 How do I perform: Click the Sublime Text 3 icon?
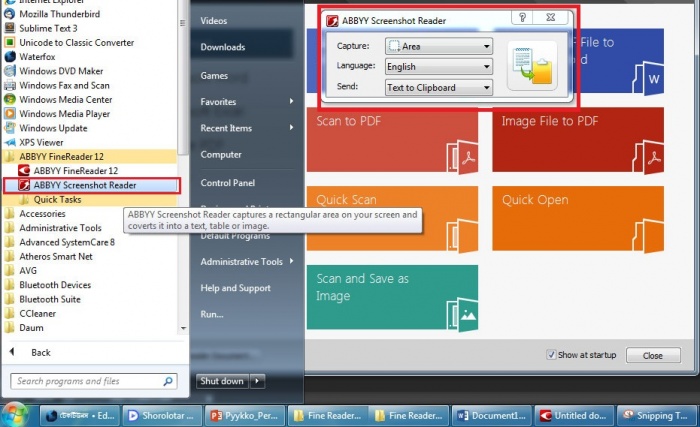(10, 28)
